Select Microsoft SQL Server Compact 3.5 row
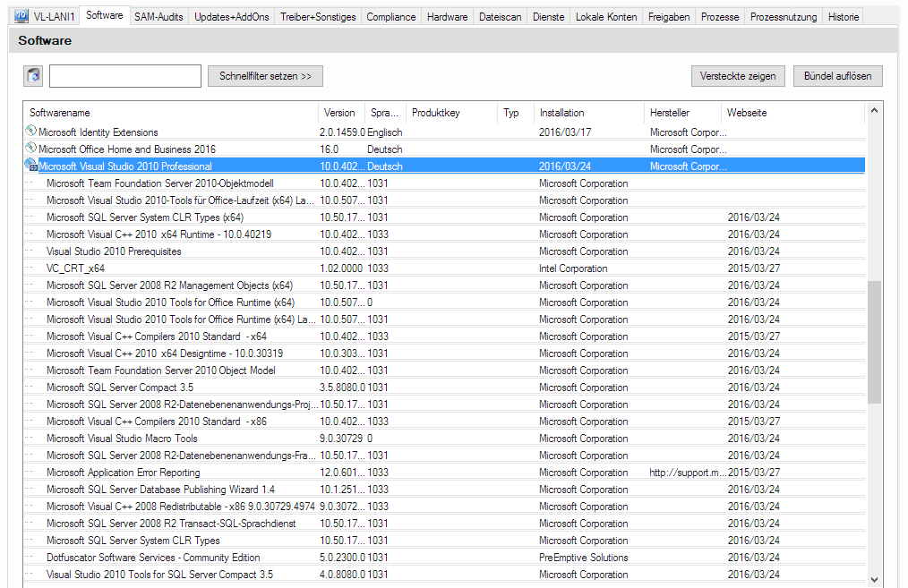The image size is (908, 588). [445, 388]
